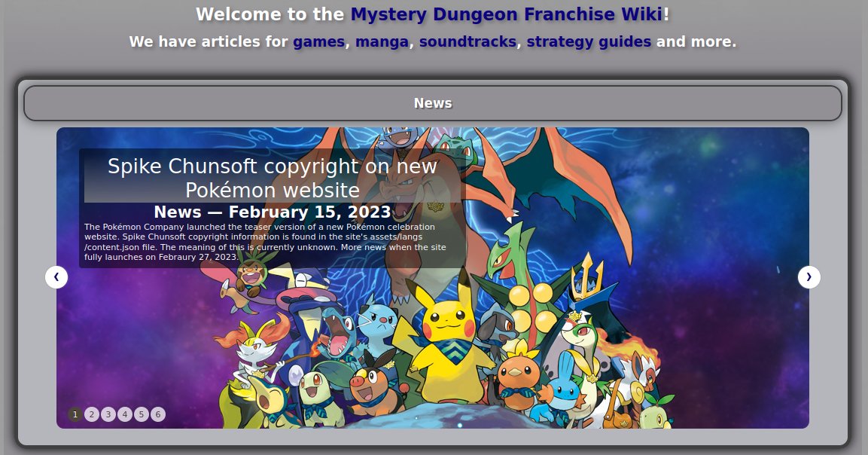
Task: Open the strategy guides link
Action: [589, 41]
